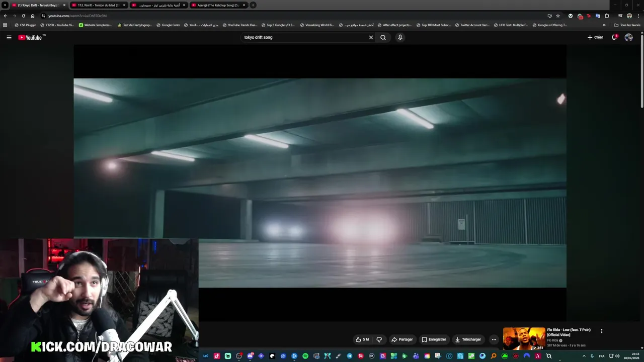Like the video (5 M)
The height and width of the screenshot is (362, 644).
[x=362, y=339]
